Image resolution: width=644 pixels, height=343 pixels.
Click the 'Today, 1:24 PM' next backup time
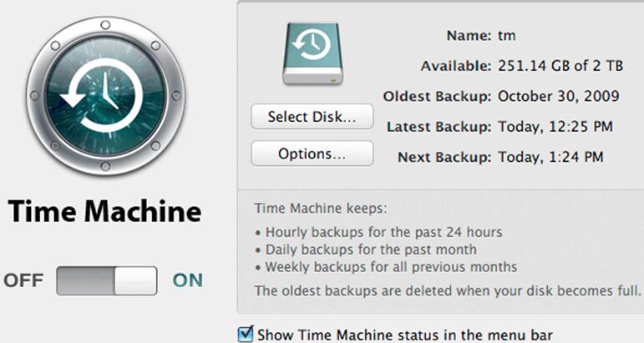click(x=550, y=157)
